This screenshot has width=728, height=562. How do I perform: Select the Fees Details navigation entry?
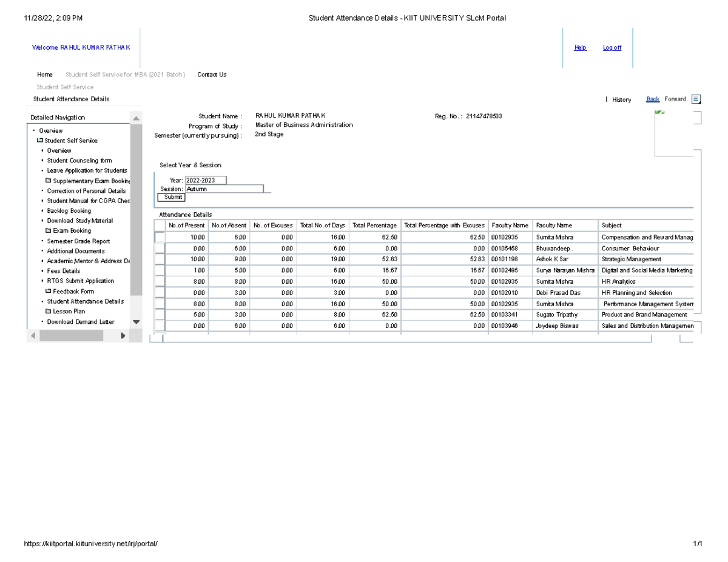(62, 270)
